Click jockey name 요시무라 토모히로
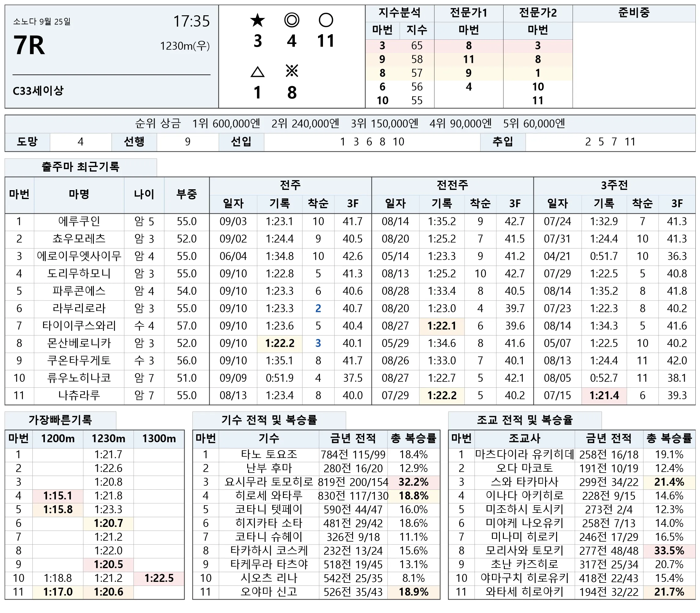 click(269, 482)
